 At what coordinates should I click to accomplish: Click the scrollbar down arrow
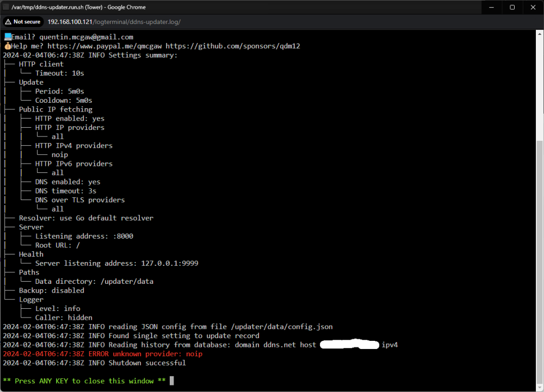(x=540, y=388)
